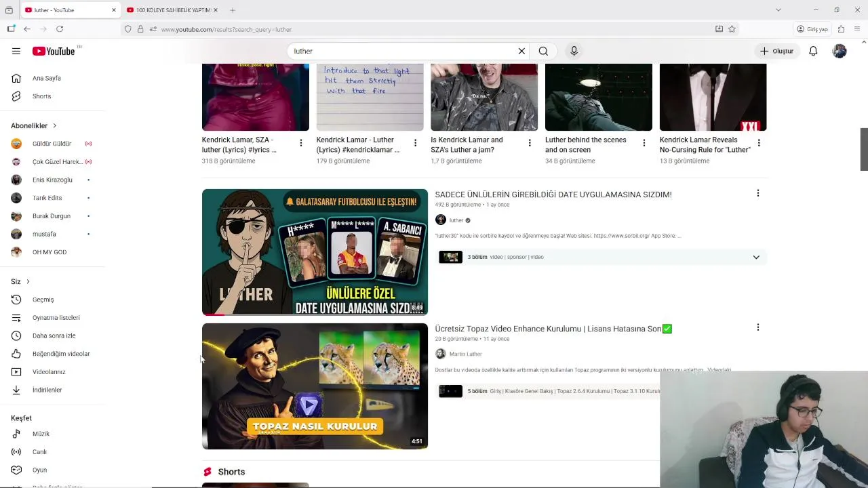The width and height of the screenshot is (868, 488).
Task: Open the Çok Güzel Hareketler channel
Action: point(53,162)
